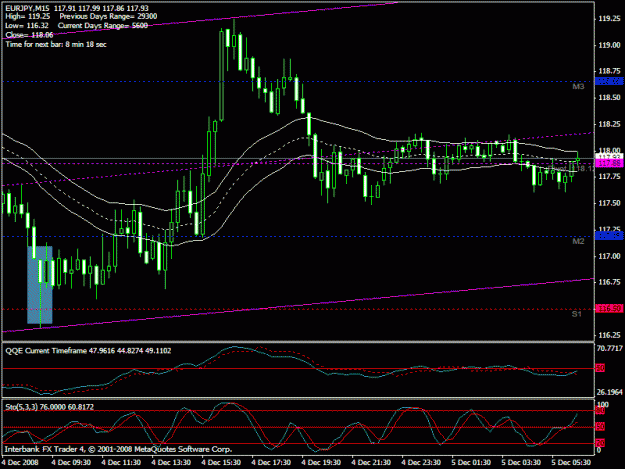Image resolution: width=625 pixels, height=469 pixels.
Task: Click the '4 Dec 13:30' time axis label
Action: tap(171, 462)
